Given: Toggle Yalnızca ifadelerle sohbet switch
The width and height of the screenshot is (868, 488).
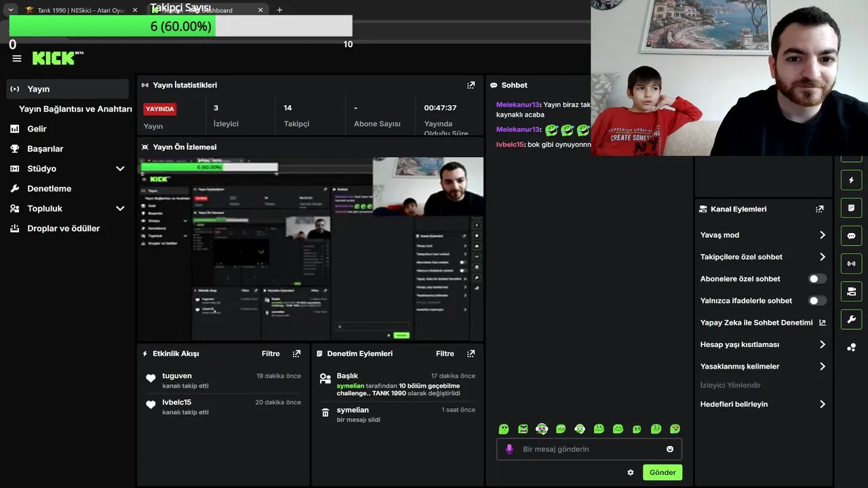Looking at the screenshot, I should click(x=817, y=300).
